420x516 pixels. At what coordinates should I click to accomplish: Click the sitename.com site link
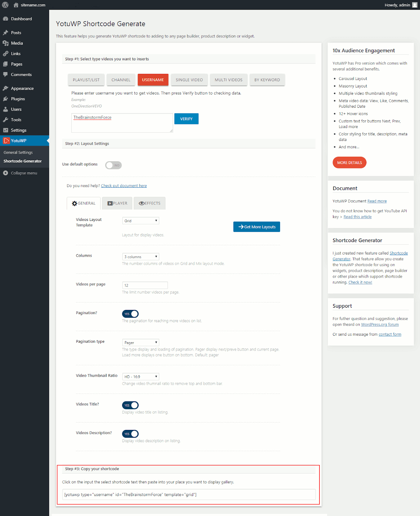(33, 5)
